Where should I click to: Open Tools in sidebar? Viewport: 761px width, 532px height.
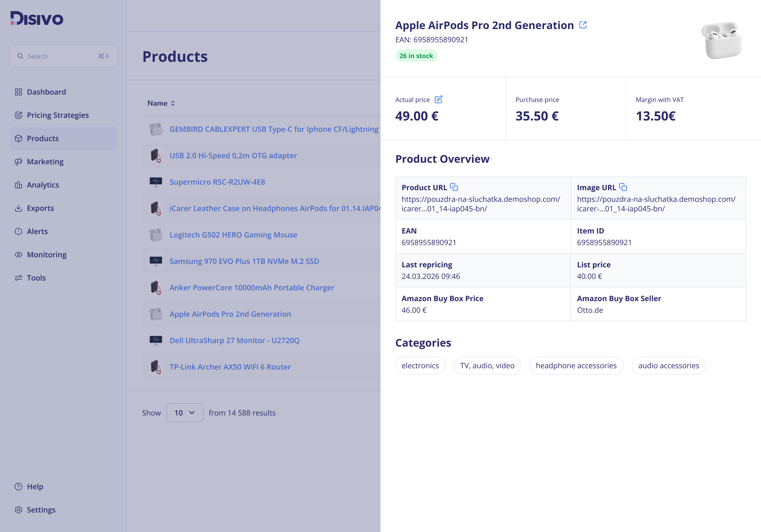click(x=63, y=278)
